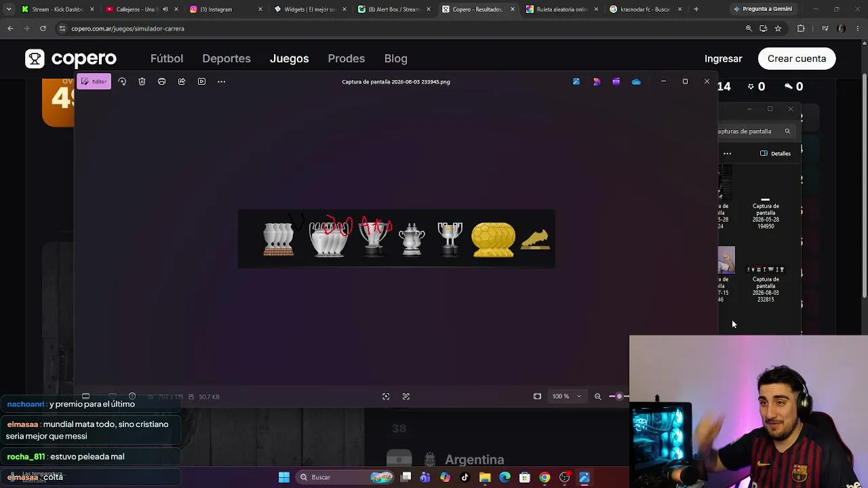Open the Photos app from the taskbar
The image size is (868, 488).
585,477
